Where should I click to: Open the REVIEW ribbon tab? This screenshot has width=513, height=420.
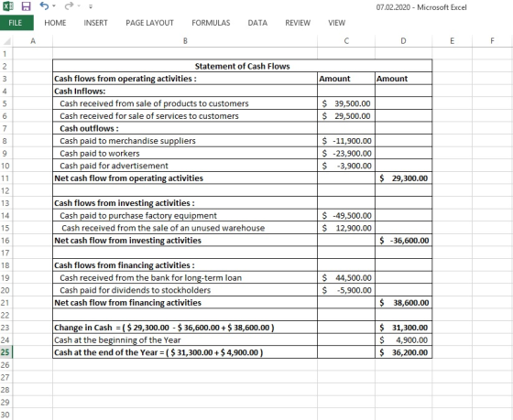[298, 23]
